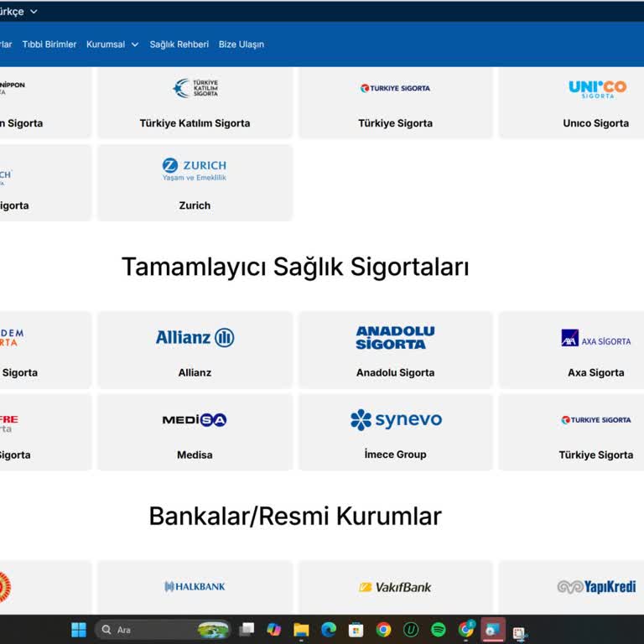Click the Allianz logo
644x644 pixels.
pos(195,338)
